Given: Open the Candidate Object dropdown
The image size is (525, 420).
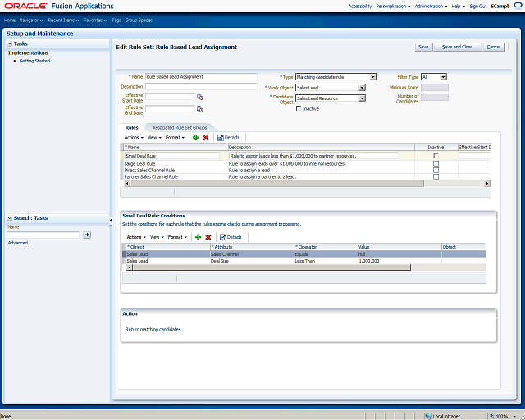Looking at the screenshot, I should point(362,98).
